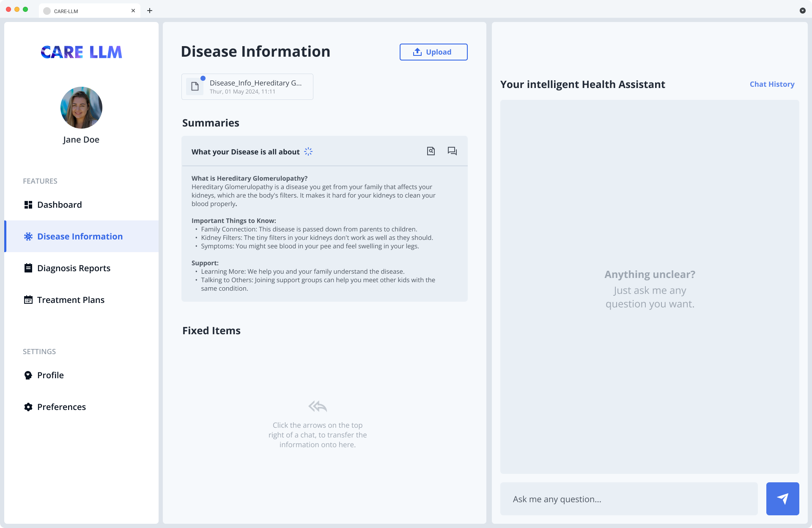Open chat icon in summary header

(452, 151)
